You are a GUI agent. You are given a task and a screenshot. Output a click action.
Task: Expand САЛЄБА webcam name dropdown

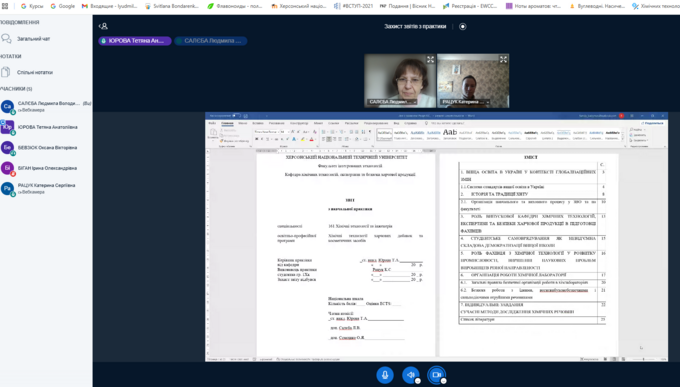(x=415, y=102)
